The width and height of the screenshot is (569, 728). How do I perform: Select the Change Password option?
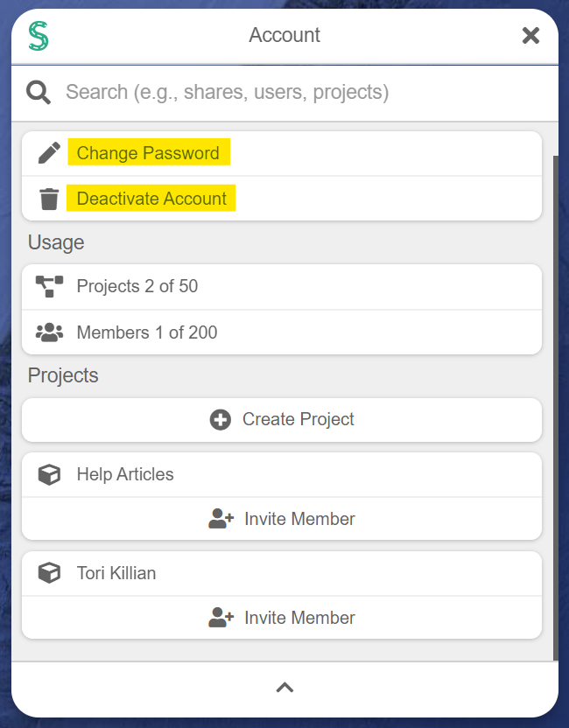coord(149,152)
